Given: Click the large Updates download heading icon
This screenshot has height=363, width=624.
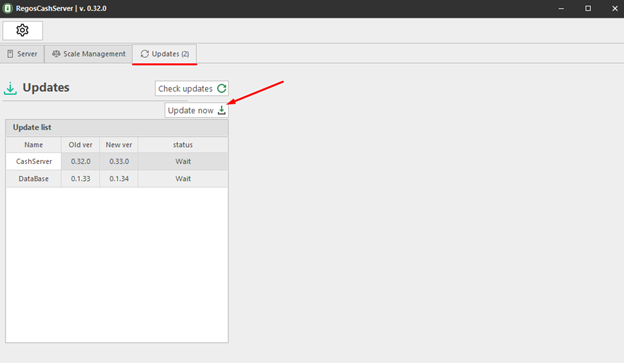Looking at the screenshot, I should pos(10,88).
